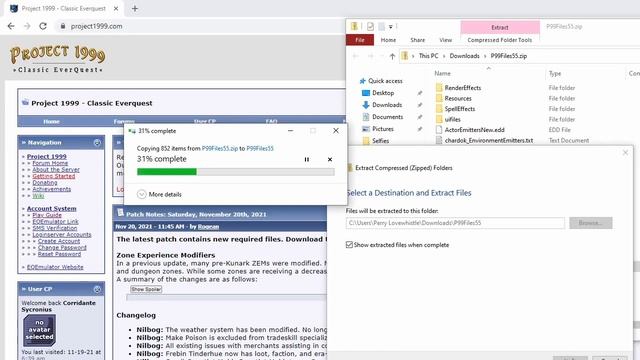Open the Change Password link
Viewport: 640px width, 360px height.
(62, 248)
